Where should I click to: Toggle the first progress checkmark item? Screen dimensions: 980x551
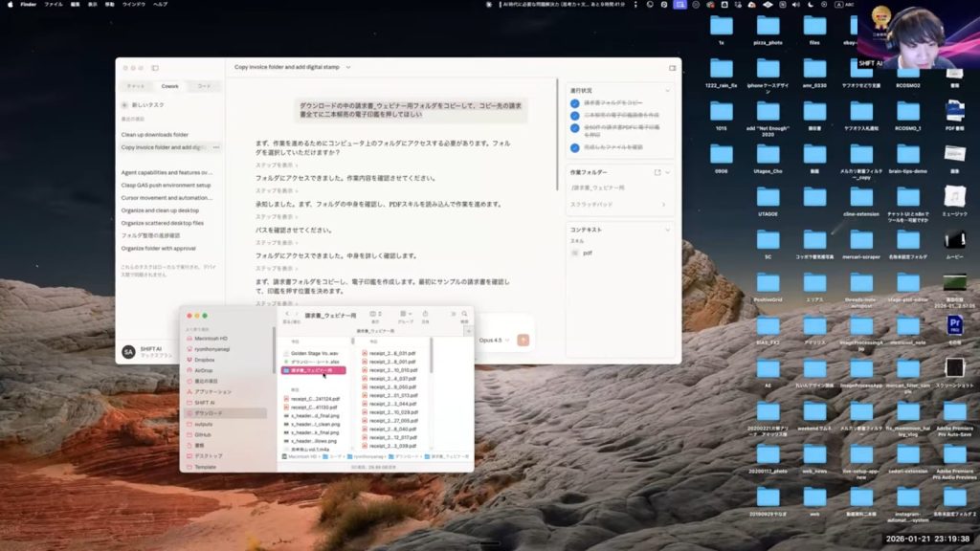[x=575, y=102]
